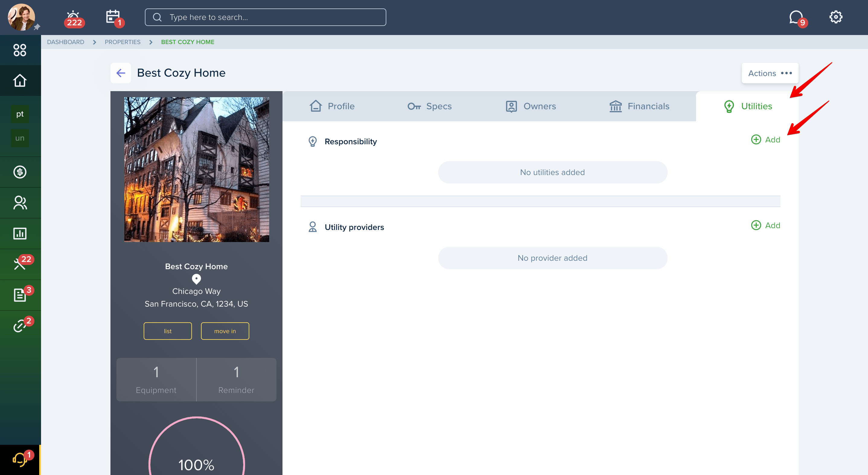Click the Best Cozy Home property photo
Viewport: 868px width, 475px height.
pos(197,170)
